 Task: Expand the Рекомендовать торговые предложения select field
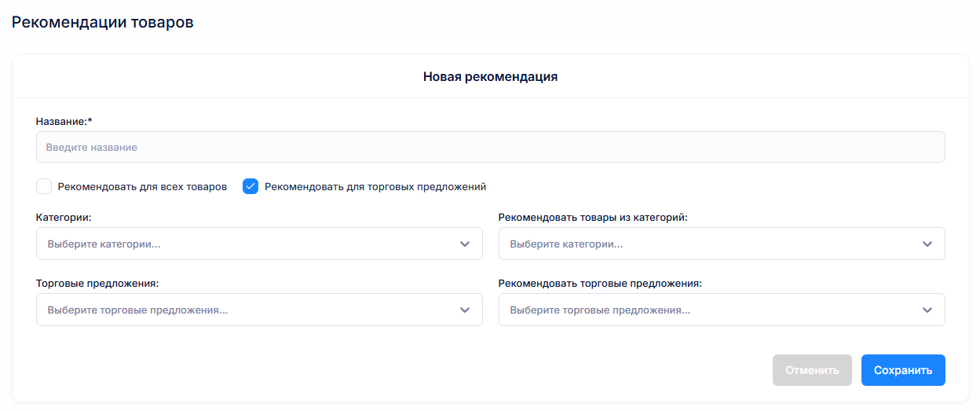click(707, 310)
